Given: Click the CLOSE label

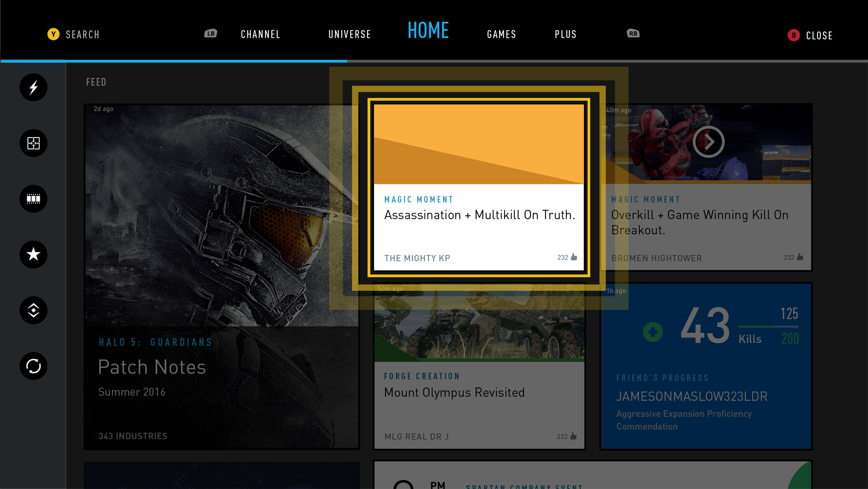Looking at the screenshot, I should [x=819, y=35].
